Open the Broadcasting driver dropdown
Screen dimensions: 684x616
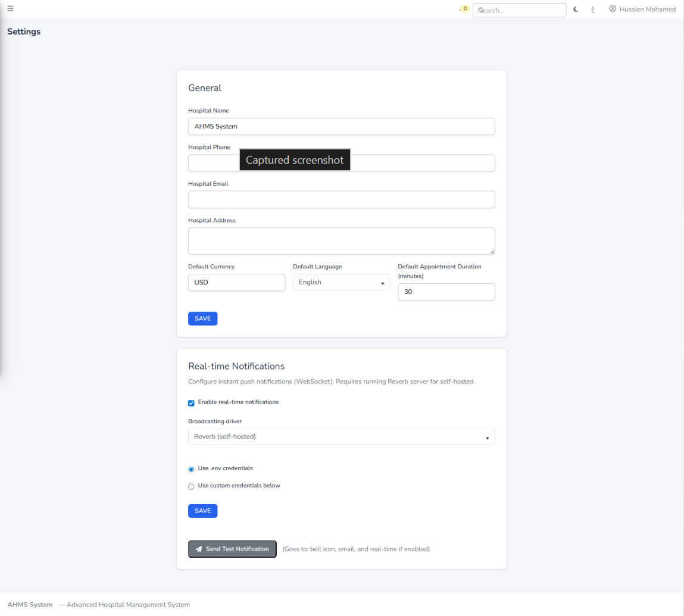click(341, 436)
